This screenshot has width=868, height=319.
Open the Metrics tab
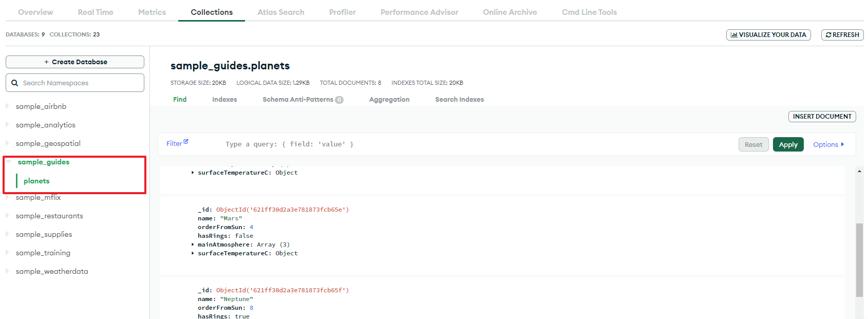(152, 12)
